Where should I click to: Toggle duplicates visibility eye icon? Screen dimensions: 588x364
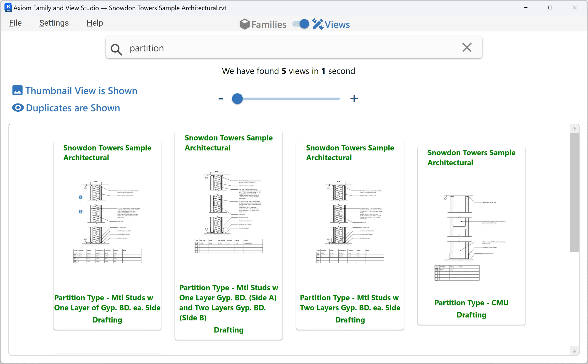coord(18,108)
